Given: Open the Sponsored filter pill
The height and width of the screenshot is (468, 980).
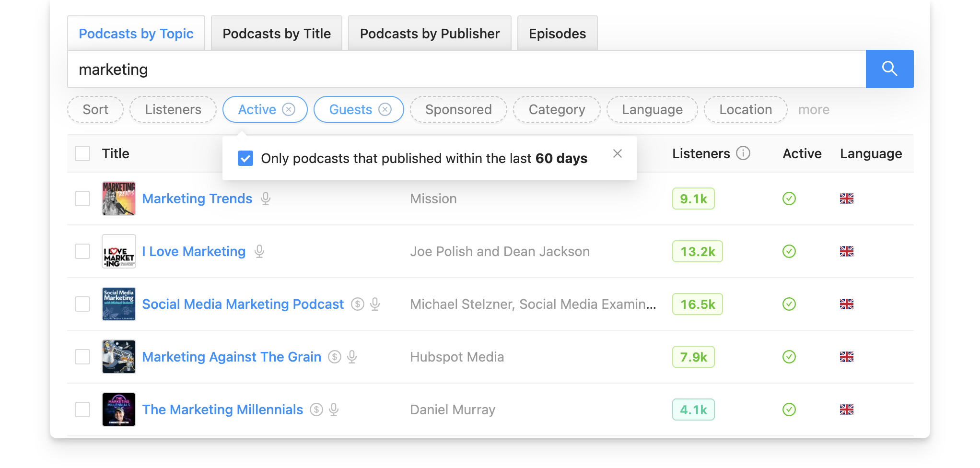Looking at the screenshot, I should (x=458, y=109).
